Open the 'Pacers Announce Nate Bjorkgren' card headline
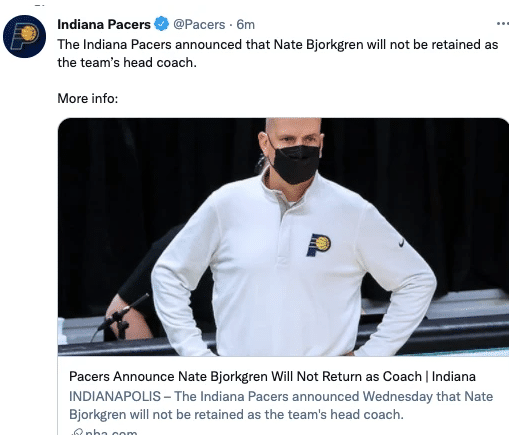 (x=272, y=376)
